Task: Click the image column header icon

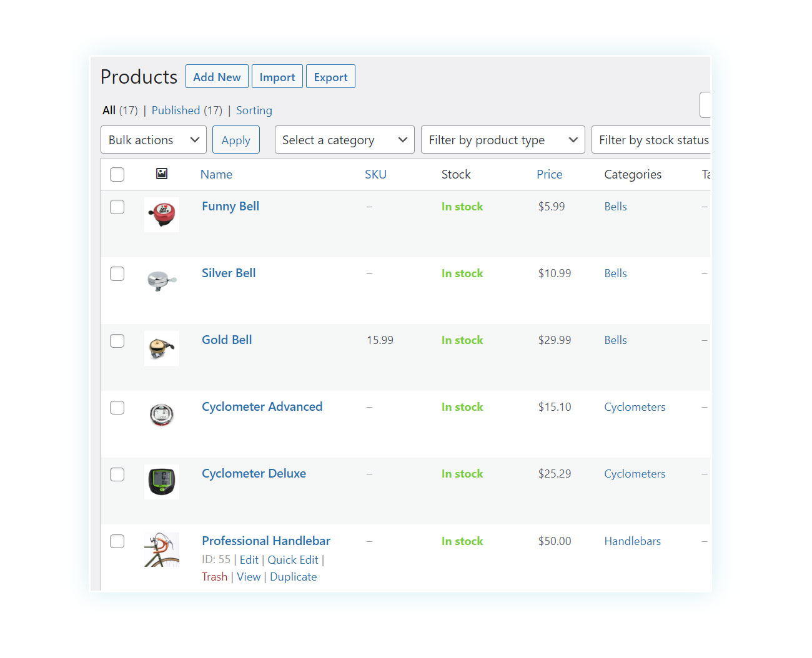Action: pyautogui.click(x=162, y=174)
